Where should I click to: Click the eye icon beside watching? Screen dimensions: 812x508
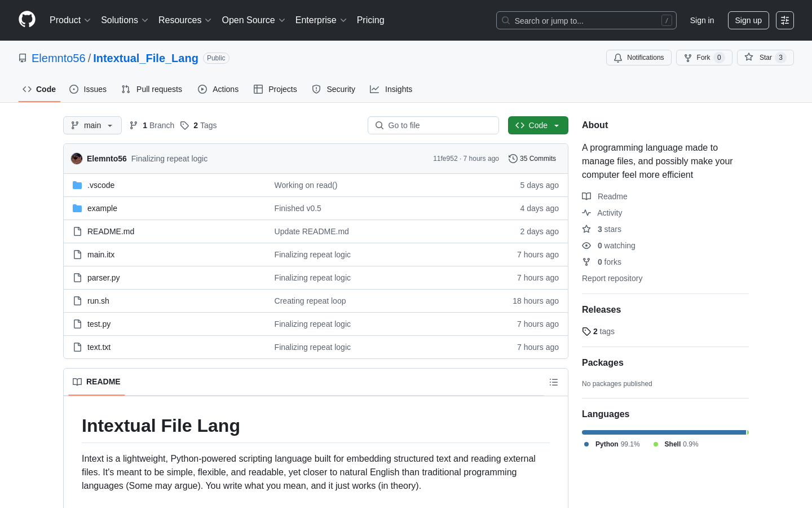tap(586, 246)
